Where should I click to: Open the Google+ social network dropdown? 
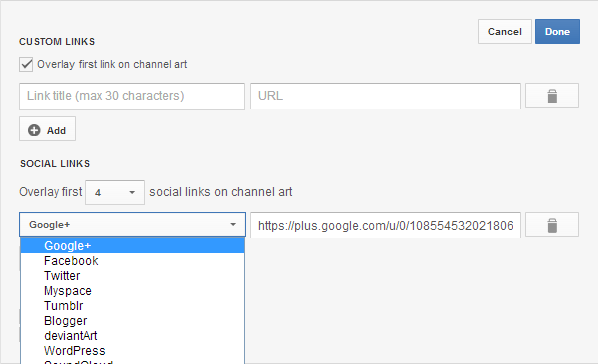(132, 225)
